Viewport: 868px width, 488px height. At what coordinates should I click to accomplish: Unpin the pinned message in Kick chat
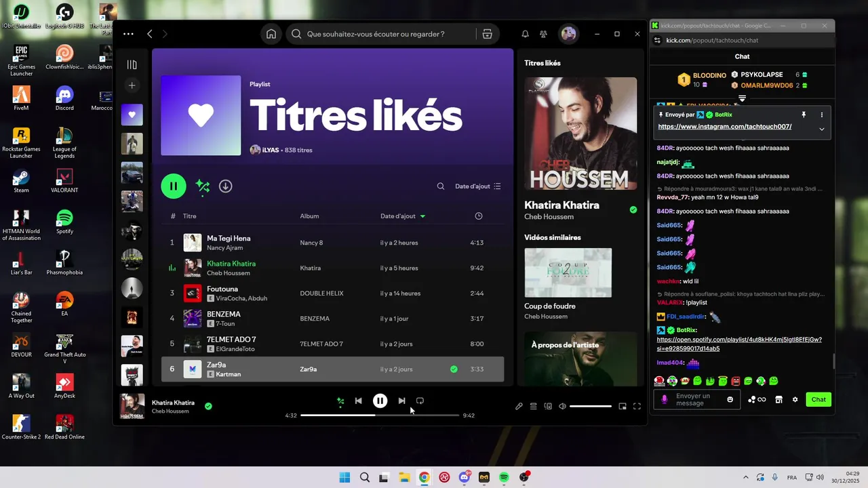[x=804, y=115]
